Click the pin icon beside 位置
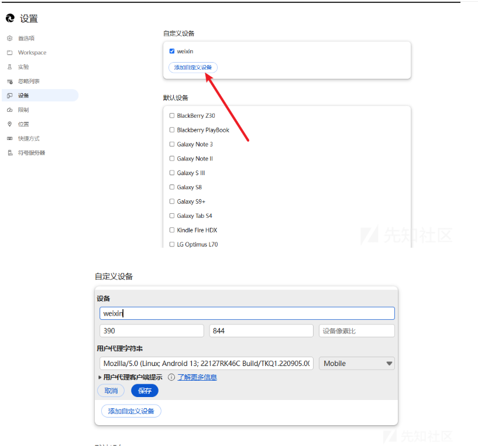Image resolution: width=478 pixels, height=448 pixels. tap(10, 124)
